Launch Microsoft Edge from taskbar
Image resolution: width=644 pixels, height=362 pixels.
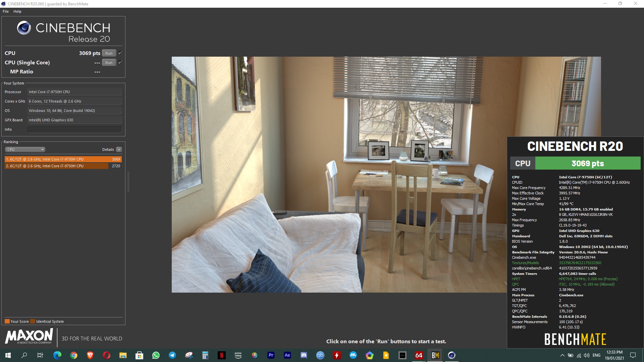(x=57, y=355)
